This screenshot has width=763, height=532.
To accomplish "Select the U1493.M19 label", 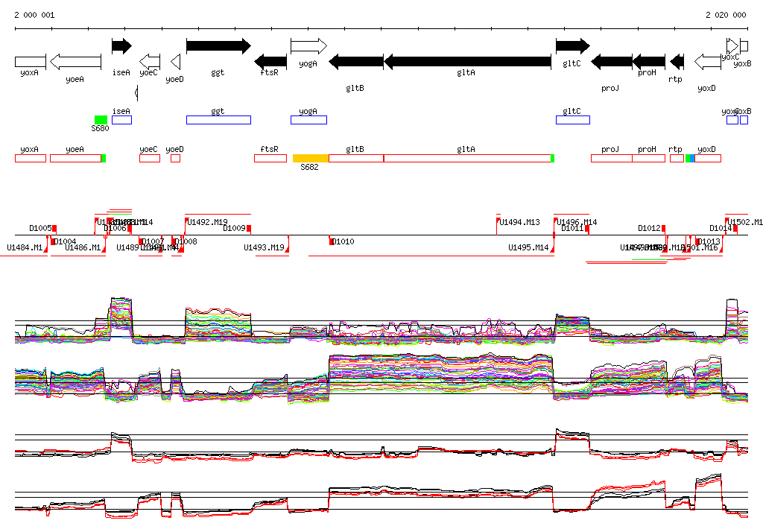I will pos(264,248).
